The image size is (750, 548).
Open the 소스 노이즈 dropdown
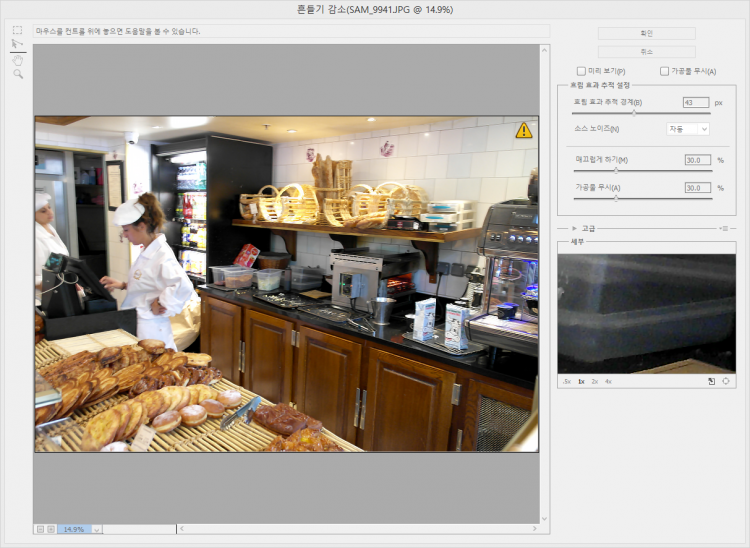point(688,128)
